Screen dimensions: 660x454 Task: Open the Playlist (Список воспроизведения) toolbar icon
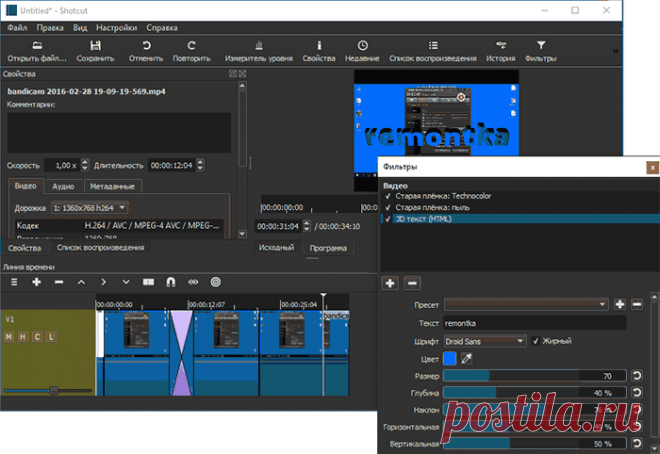[433, 45]
